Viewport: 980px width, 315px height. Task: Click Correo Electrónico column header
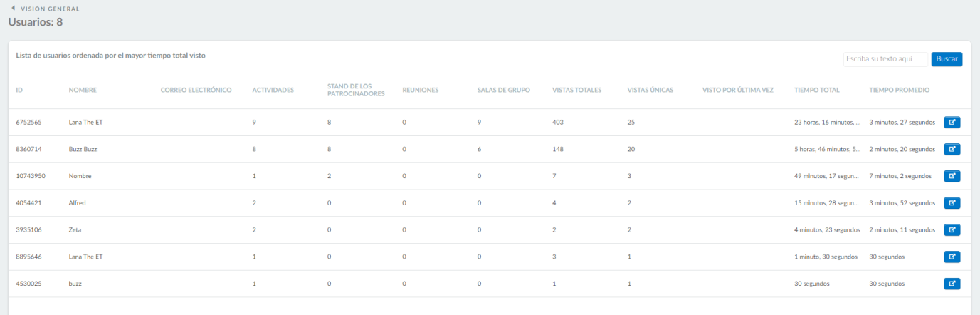point(196,90)
